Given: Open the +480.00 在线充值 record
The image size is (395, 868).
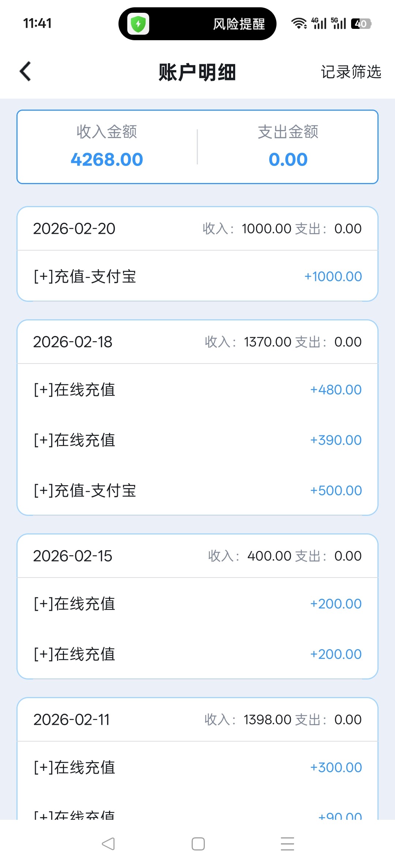Looking at the screenshot, I should point(197,390).
